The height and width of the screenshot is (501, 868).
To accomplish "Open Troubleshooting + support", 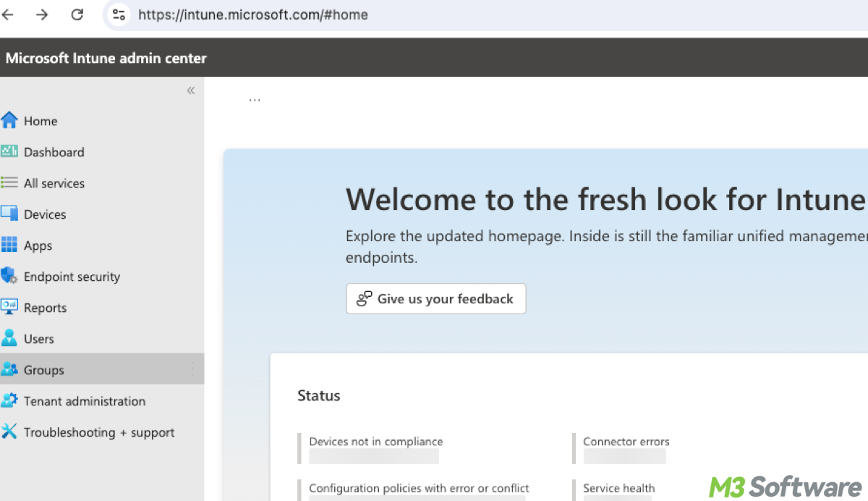I will tap(102, 432).
